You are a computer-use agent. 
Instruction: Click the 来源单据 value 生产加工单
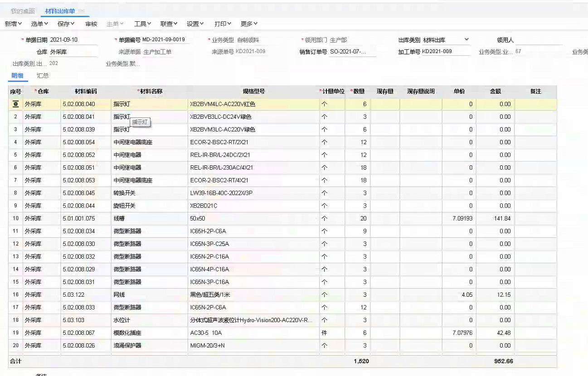[158, 52]
